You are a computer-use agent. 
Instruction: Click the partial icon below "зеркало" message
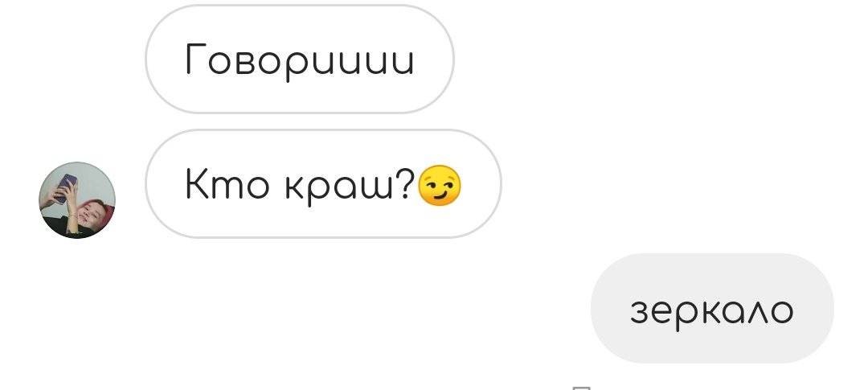coord(580,388)
